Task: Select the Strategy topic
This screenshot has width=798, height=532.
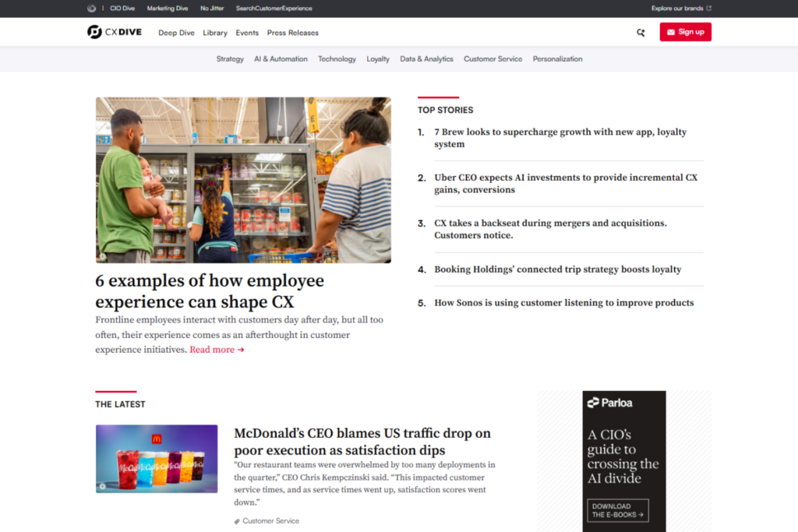Action: point(230,59)
